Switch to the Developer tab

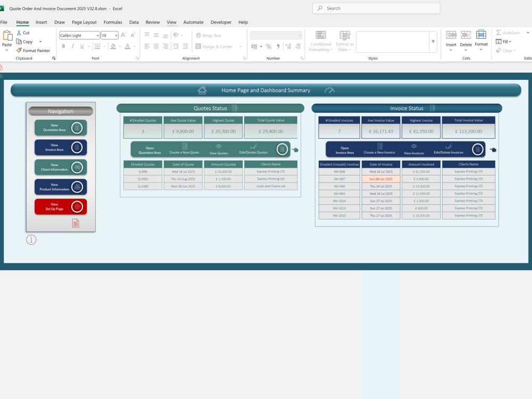(x=221, y=22)
